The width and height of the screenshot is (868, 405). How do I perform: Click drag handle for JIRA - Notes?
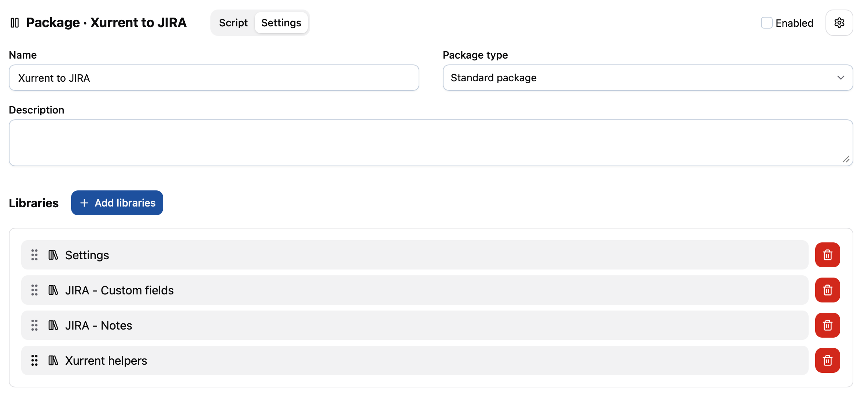(34, 325)
